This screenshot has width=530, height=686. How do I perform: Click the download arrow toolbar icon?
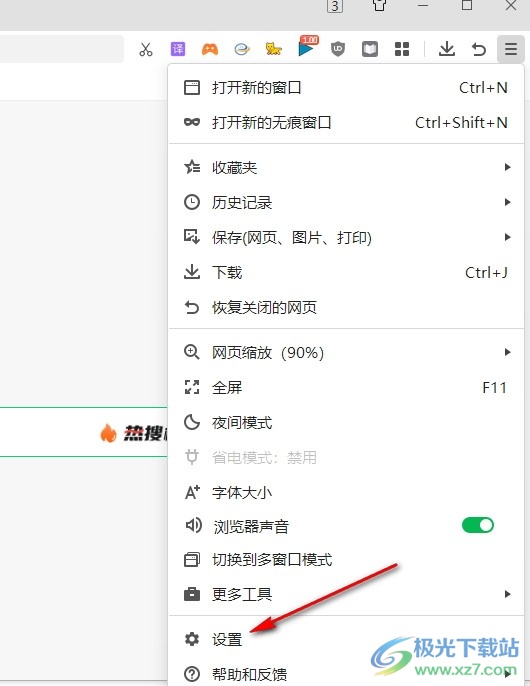click(446, 49)
